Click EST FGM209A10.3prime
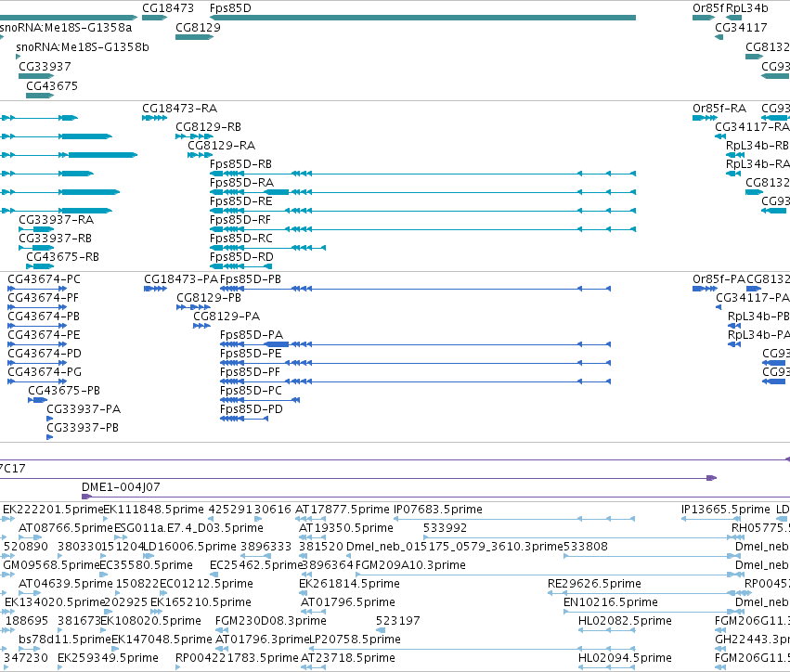The width and height of the screenshot is (790, 672). pyautogui.click(x=410, y=565)
